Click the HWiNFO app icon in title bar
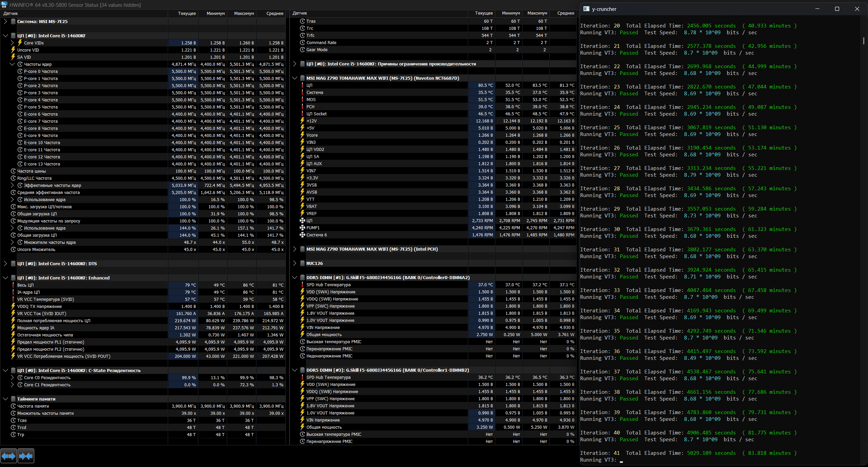The image size is (868, 467). [x=4, y=5]
